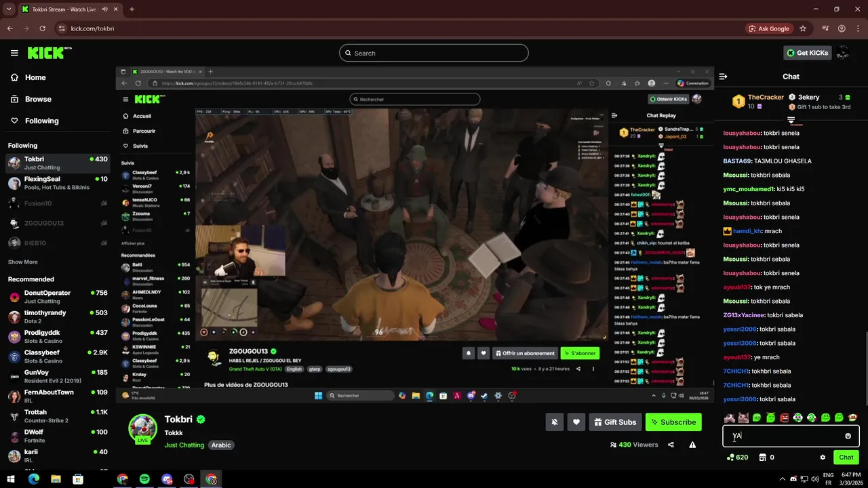Insert the first cat emote
Image resolution: width=868 pixels, height=488 pixels.
(730, 418)
